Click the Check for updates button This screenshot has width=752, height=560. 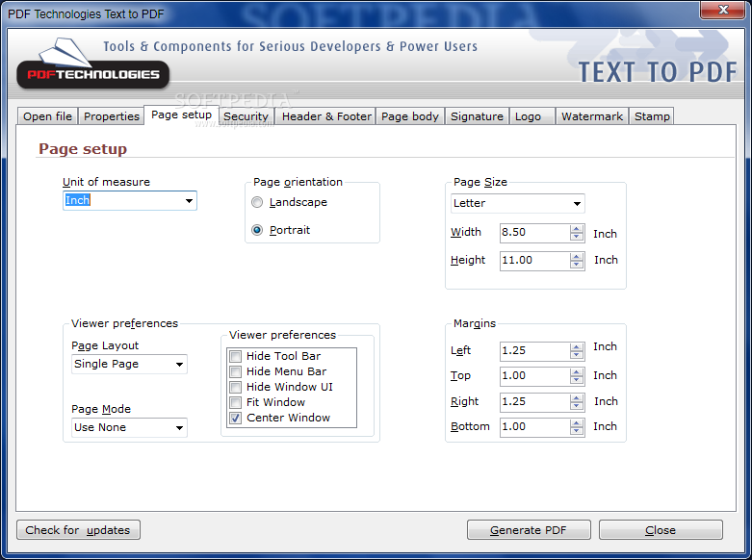click(78, 530)
